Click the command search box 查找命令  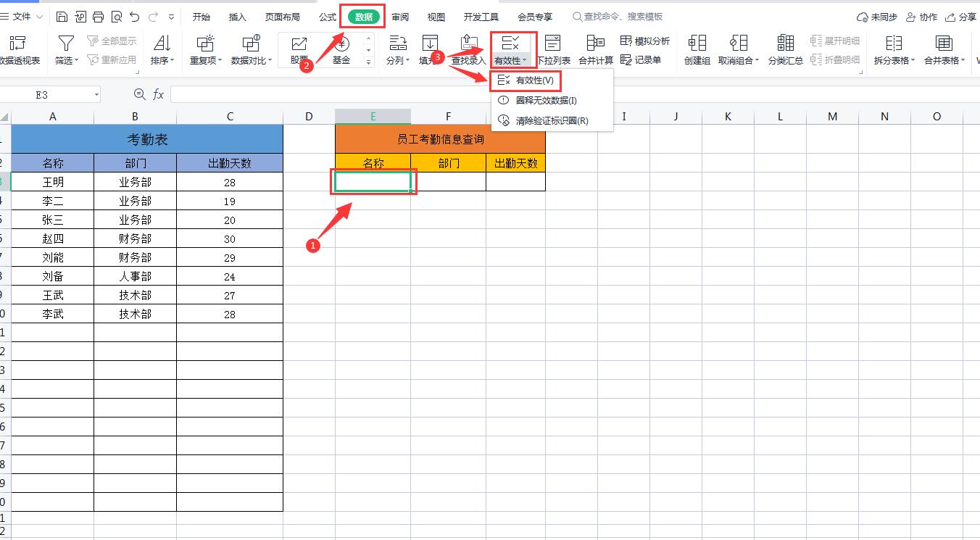[618, 17]
